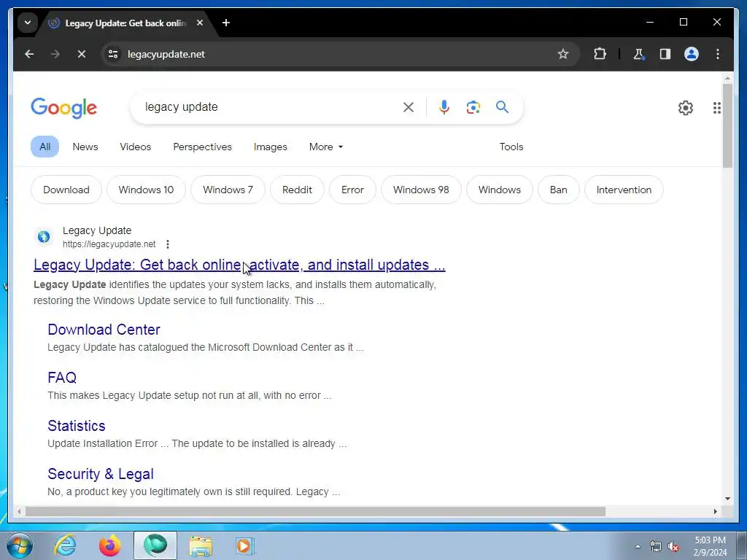Image resolution: width=747 pixels, height=560 pixels.
Task: Click the scroll down arrow
Action: coord(727,499)
